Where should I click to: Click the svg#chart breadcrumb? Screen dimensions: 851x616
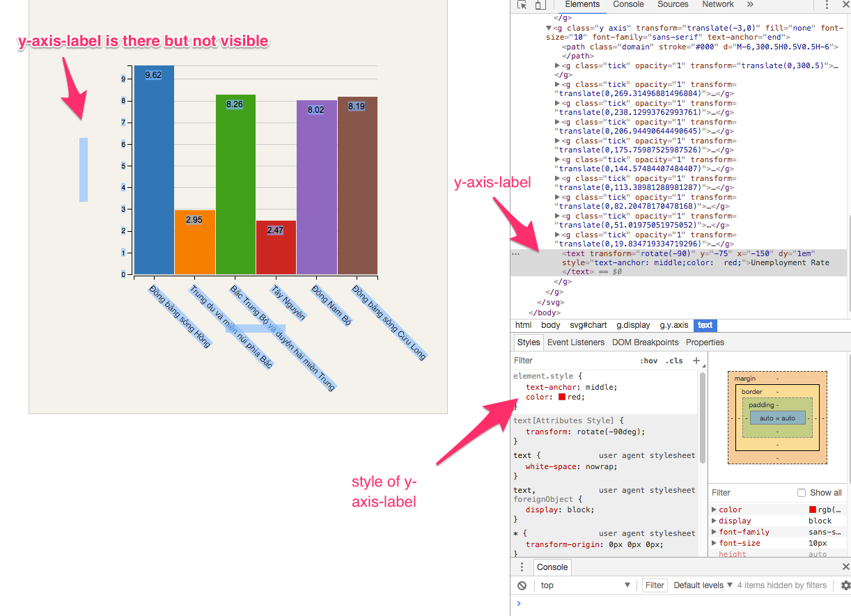[x=588, y=325]
